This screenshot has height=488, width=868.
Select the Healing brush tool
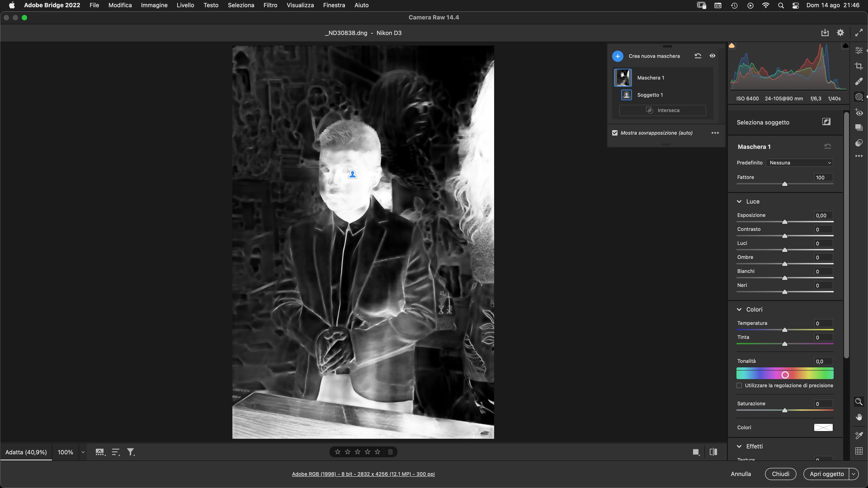(859, 82)
